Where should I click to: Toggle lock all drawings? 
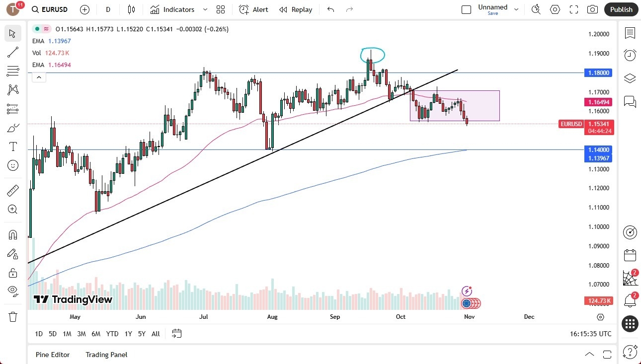pos(12,272)
